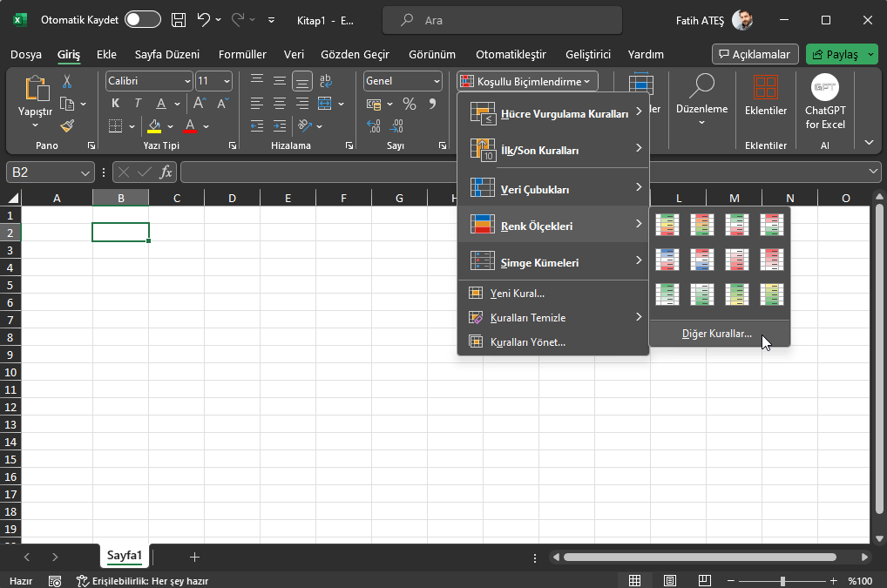The height and width of the screenshot is (588, 887).
Task: Select the increase decimal icon
Action: click(373, 126)
